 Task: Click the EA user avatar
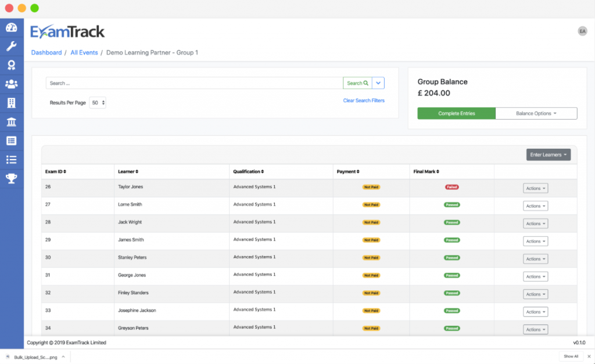tap(582, 31)
